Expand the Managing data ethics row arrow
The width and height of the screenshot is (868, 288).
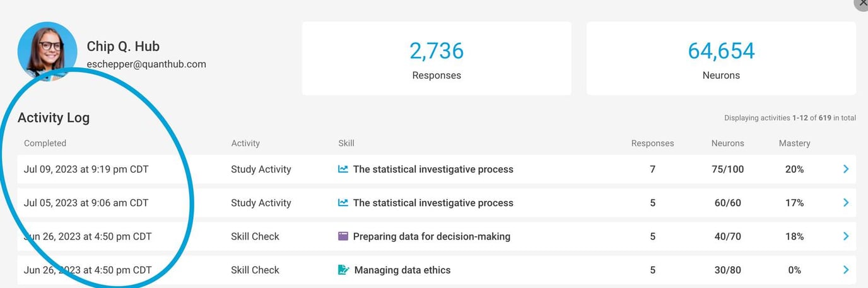click(x=846, y=270)
